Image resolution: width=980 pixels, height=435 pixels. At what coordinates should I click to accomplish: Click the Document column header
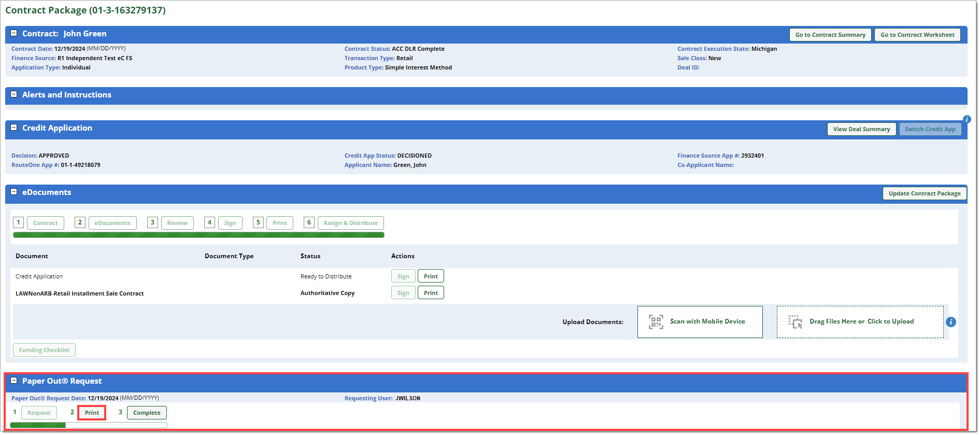coord(32,256)
